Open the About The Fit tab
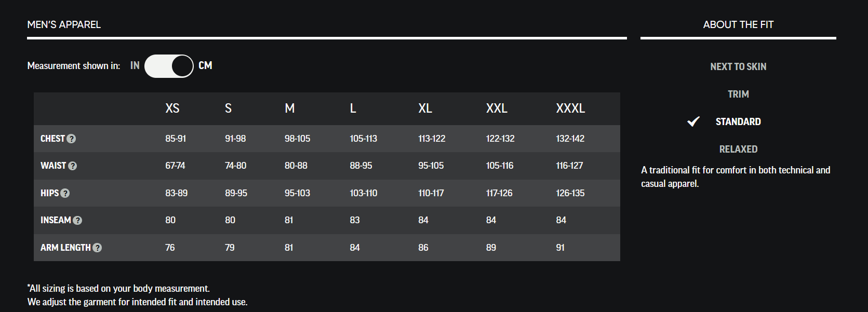The image size is (868, 312). click(x=738, y=24)
